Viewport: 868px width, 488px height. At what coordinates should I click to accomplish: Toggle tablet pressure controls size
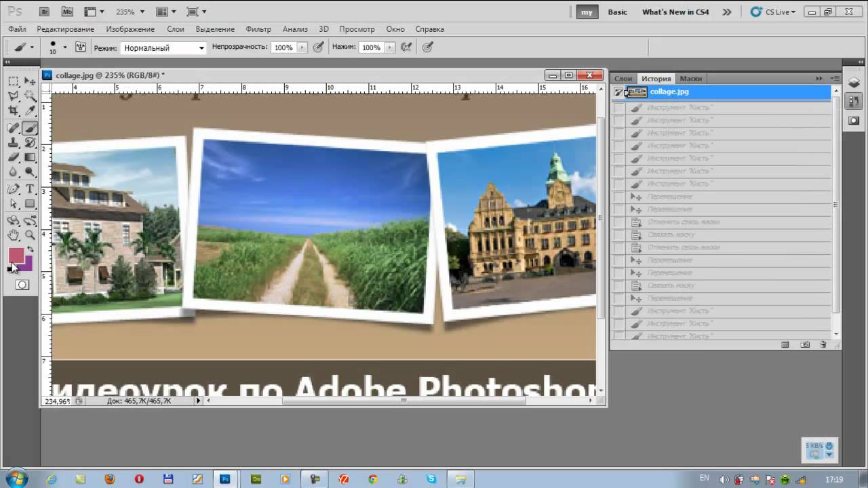427,47
